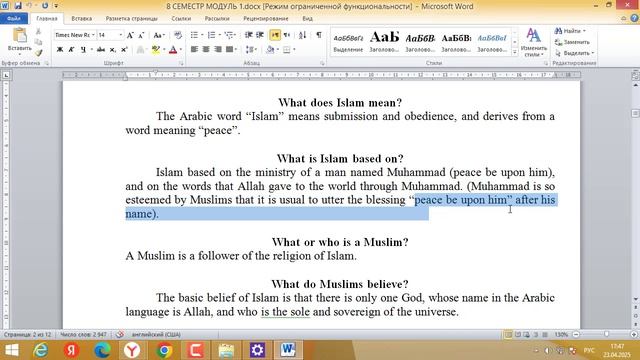The image size is (640, 360).
Task: Click the Paste (Вставить) clipboard icon
Action: pos(20,36)
